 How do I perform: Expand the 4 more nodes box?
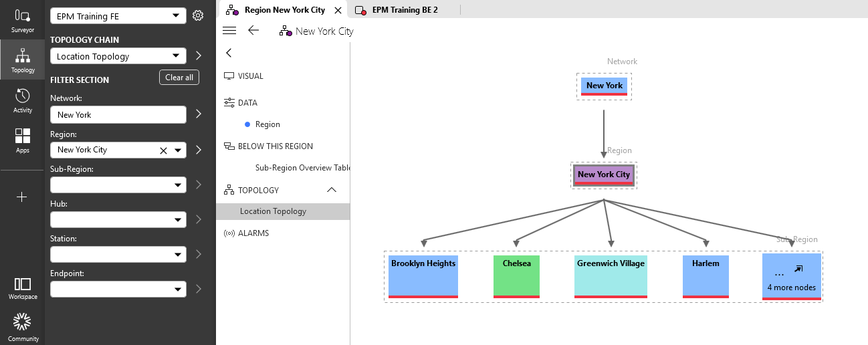pyautogui.click(x=792, y=277)
